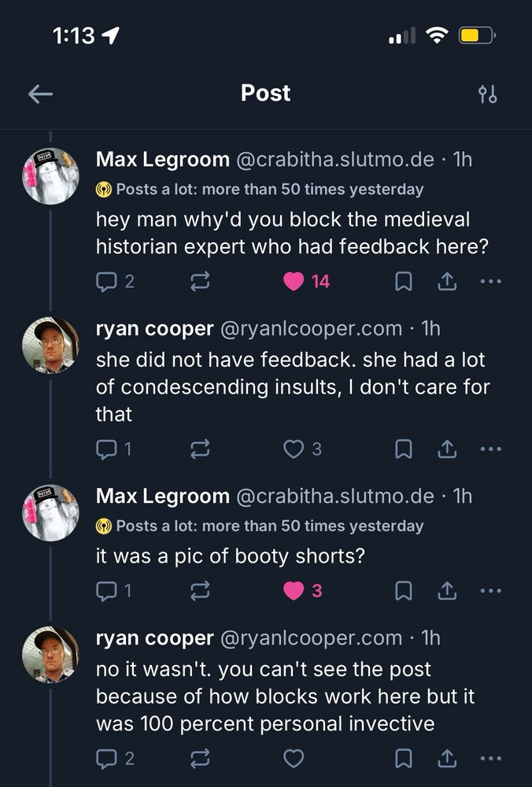
Task: Open the thread settings icon top right
Action: (x=488, y=93)
